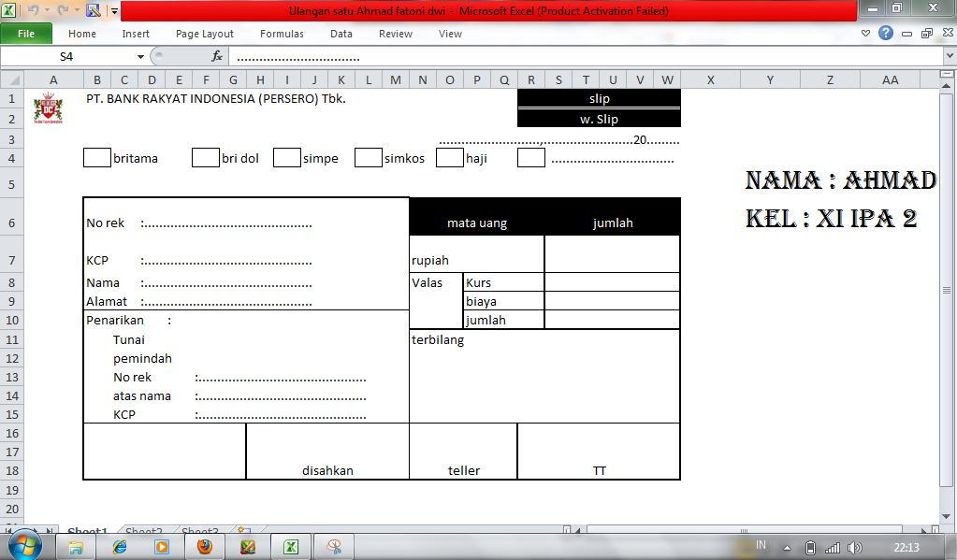Close the workbook with the ribbon X icon
The image size is (957, 560).
pos(948,33)
